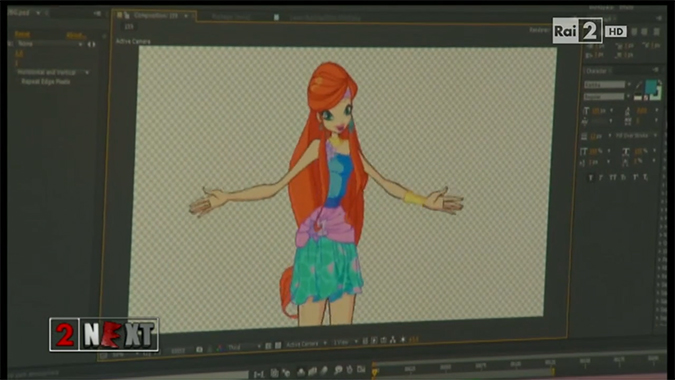Image resolution: width=675 pixels, height=380 pixels.
Task: Click the flowchart icon in viewer footer
Action: (393, 340)
